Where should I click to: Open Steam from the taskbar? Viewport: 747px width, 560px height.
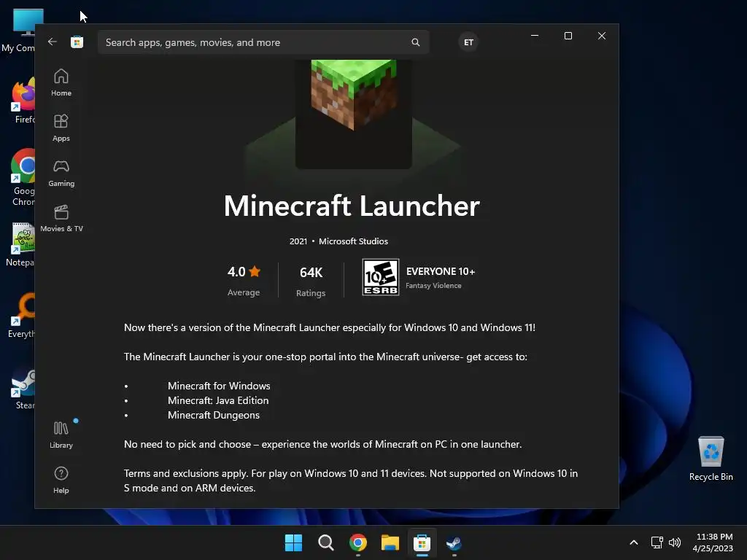(454, 542)
